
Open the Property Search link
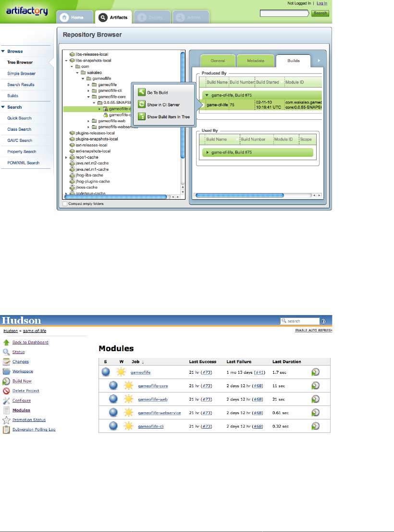tap(22, 152)
